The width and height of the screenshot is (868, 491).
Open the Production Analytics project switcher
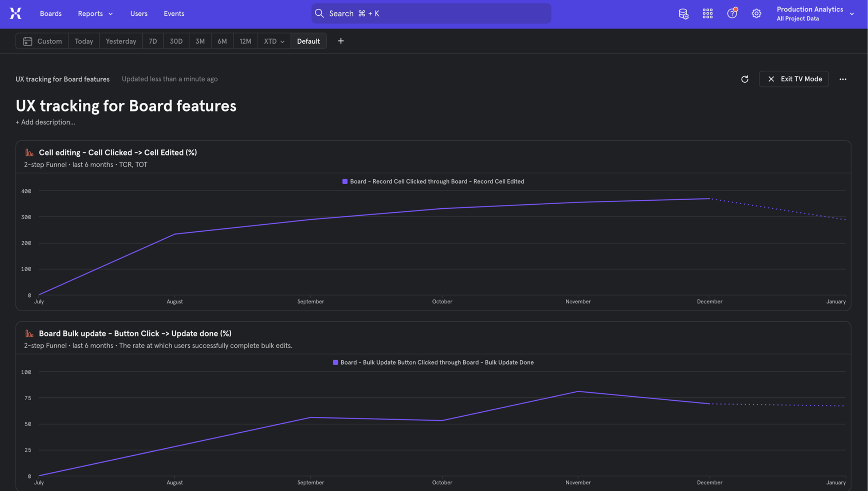pos(816,13)
